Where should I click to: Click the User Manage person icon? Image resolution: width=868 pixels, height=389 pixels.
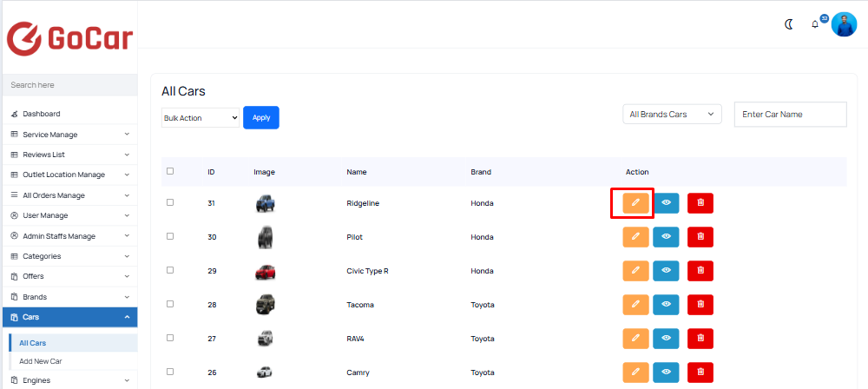click(15, 215)
